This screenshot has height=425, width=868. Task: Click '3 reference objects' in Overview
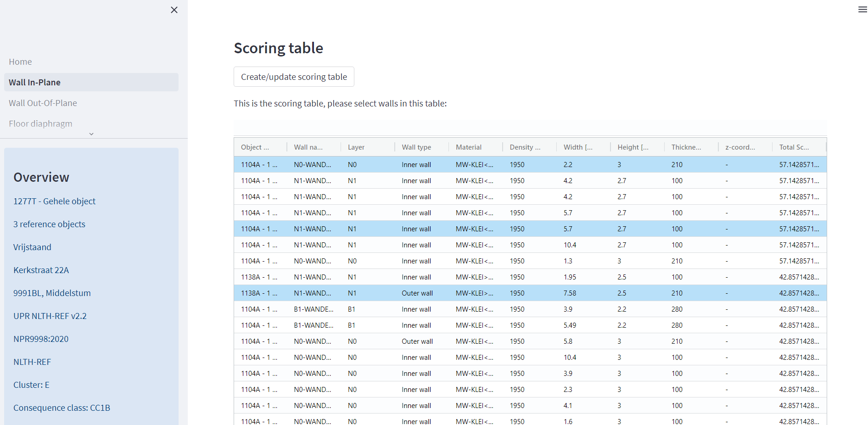tap(49, 224)
